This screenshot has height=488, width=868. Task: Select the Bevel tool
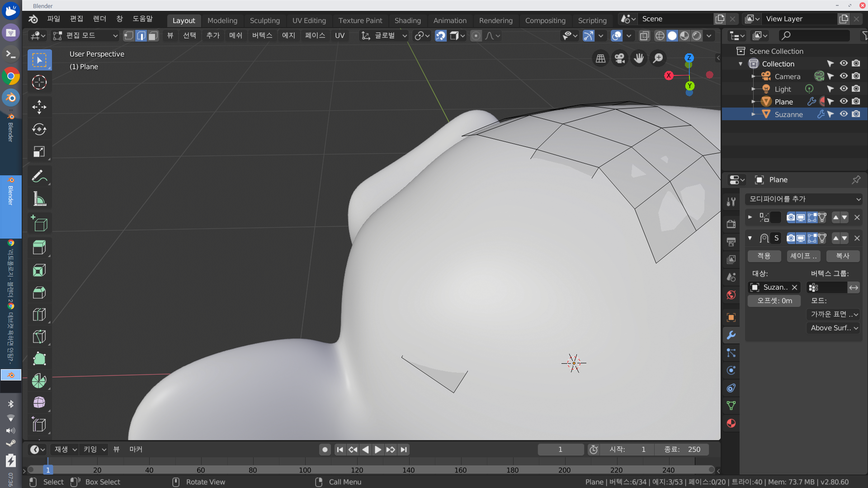pyautogui.click(x=39, y=292)
